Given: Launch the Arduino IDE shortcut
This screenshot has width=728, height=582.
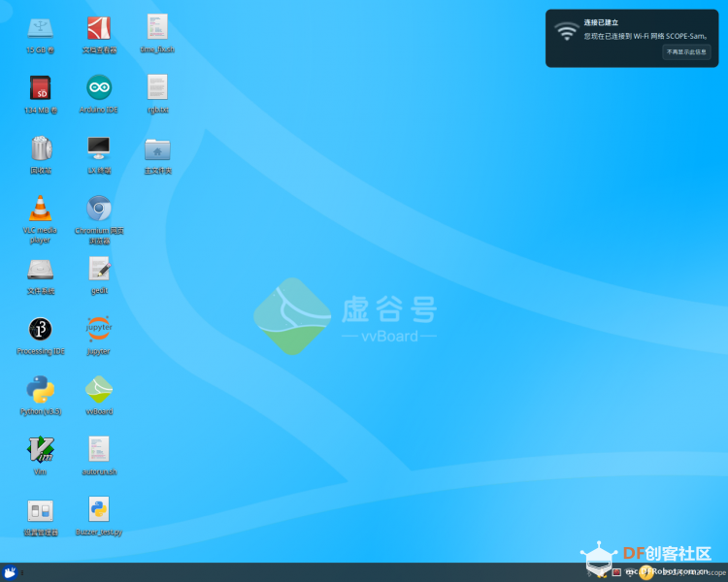Looking at the screenshot, I should (99, 87).
